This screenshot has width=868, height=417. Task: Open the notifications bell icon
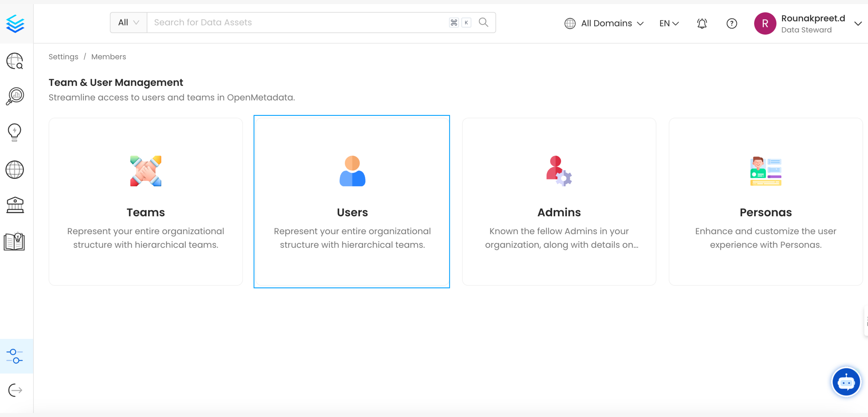[x=701, y=23]
